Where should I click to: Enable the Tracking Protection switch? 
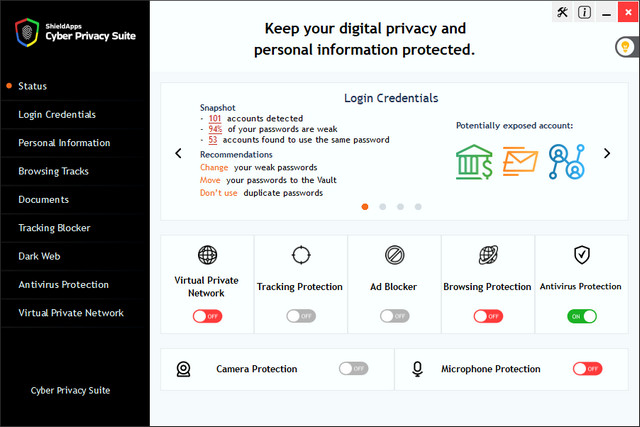(x=301, y=316)
